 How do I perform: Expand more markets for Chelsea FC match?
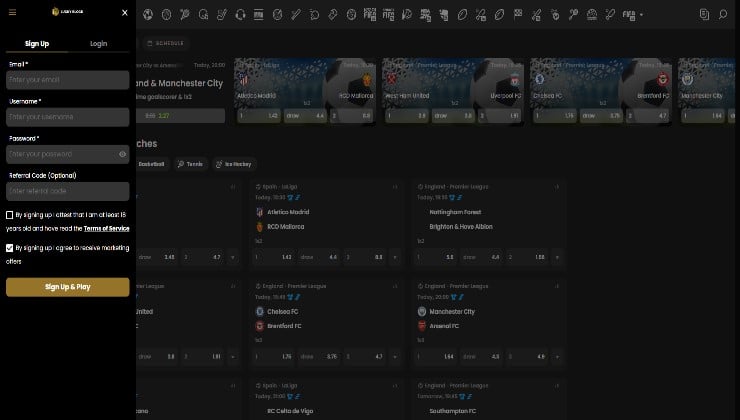395,356
